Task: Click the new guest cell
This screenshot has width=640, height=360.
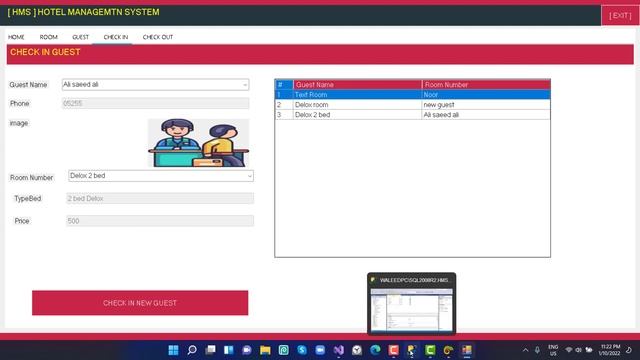Action: 486,105
